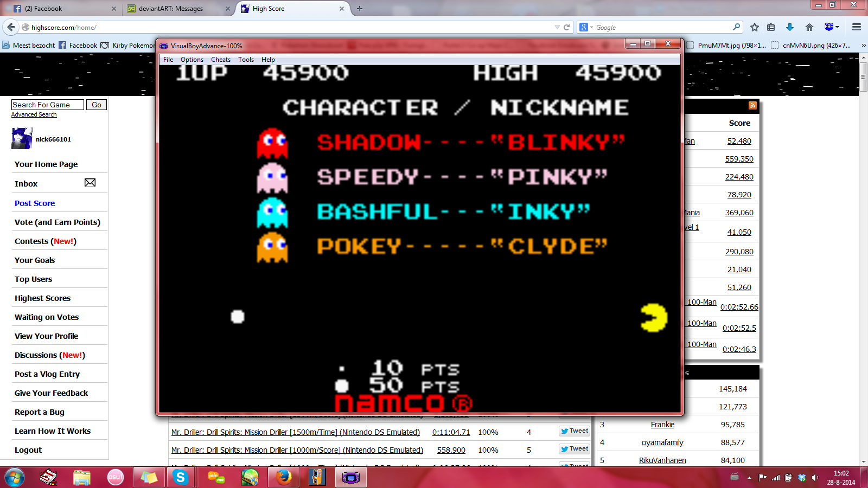
Task: Open the Firefox downloads arrow
Action: pyautogui.click(x=790, y=27)
